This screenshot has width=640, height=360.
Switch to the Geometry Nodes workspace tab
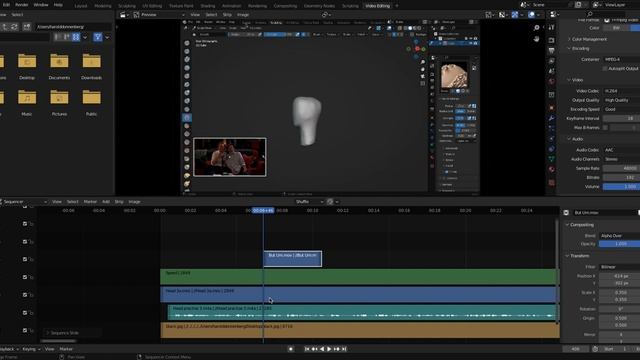point(319,6)
